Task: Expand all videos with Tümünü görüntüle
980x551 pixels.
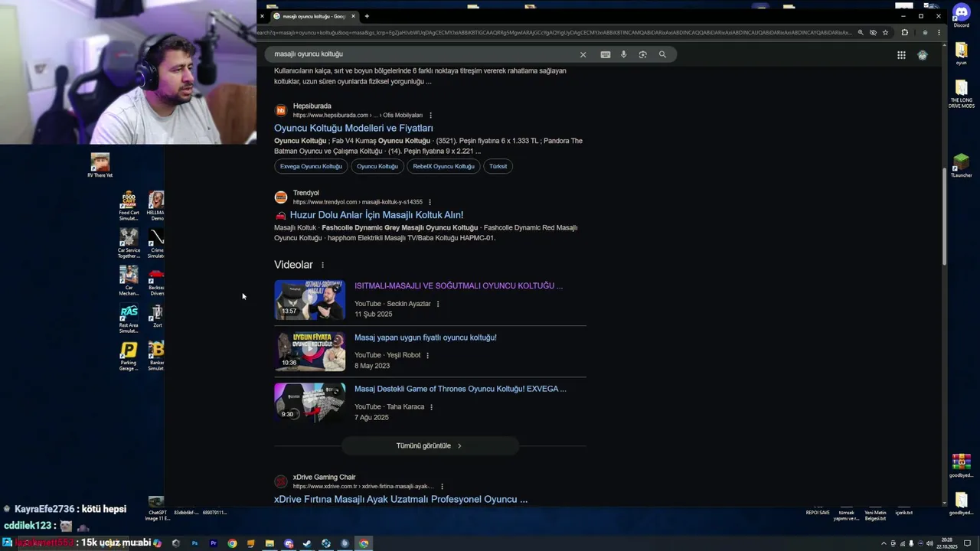Action: (430, 445)
